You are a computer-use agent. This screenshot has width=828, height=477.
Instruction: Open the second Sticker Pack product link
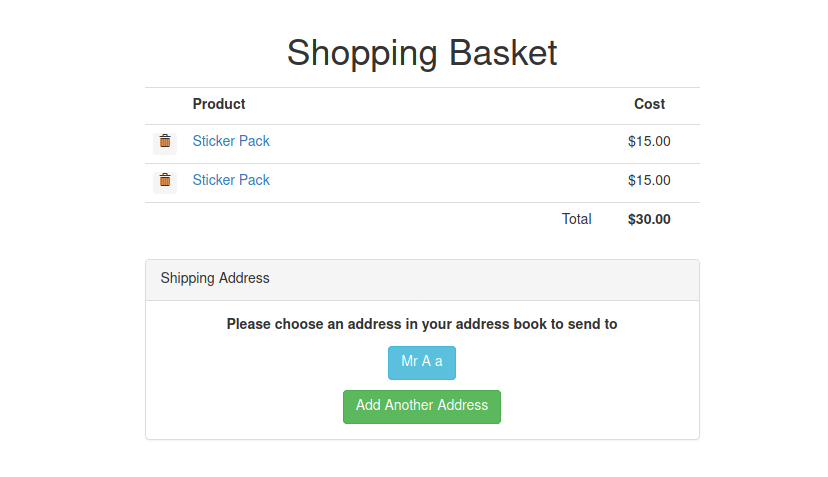(x=231, y=180)
